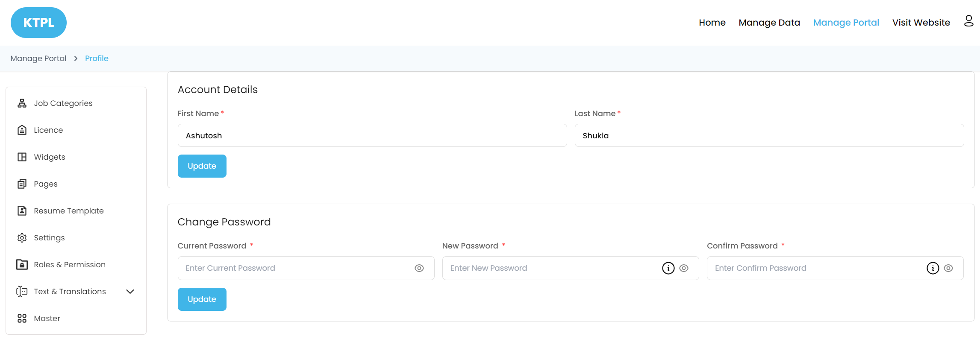Screen dimensions: 980x339
Task: Reveal Confirm Password with eye icon
Action: click(x=948, y=268)
